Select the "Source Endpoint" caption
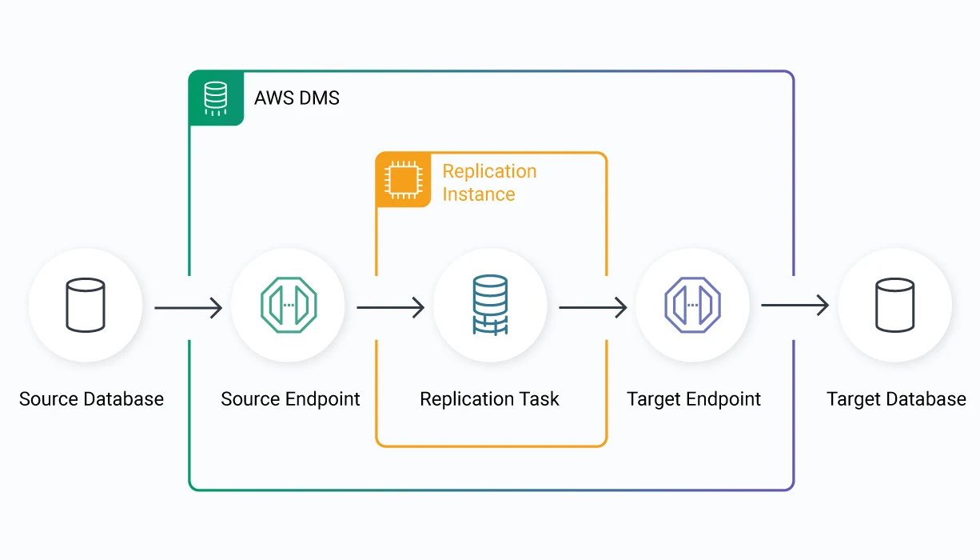 290,399
